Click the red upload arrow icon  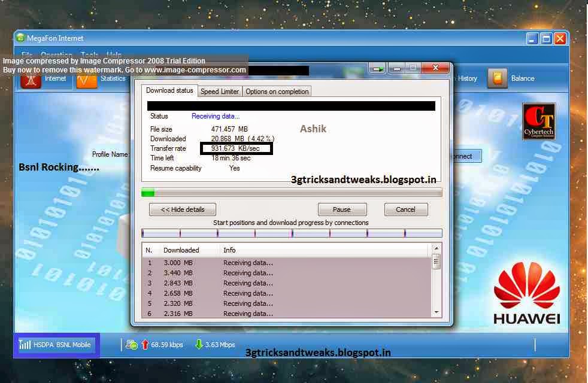coord(145,345)
